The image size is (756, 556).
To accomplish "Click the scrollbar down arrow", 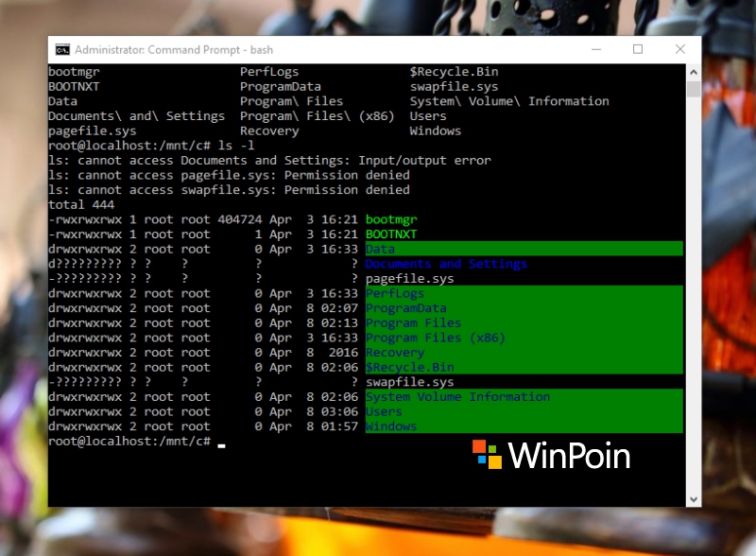I will coord(694,499).
